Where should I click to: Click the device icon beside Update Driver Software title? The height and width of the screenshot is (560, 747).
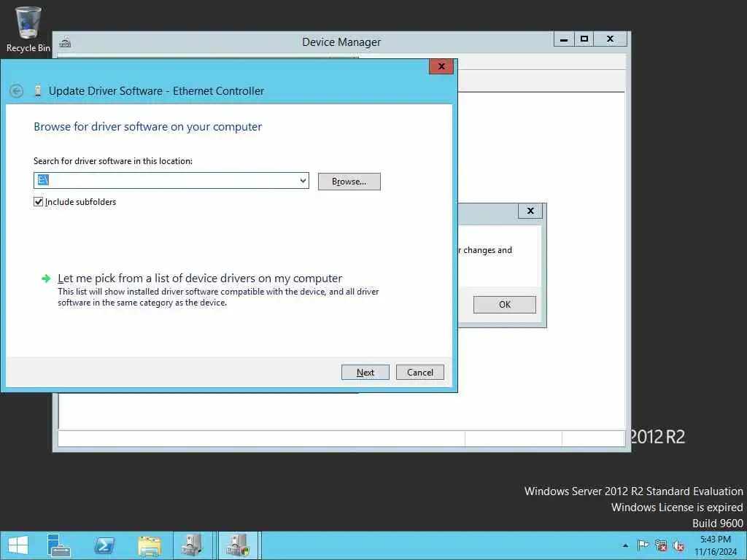point(38,91)
